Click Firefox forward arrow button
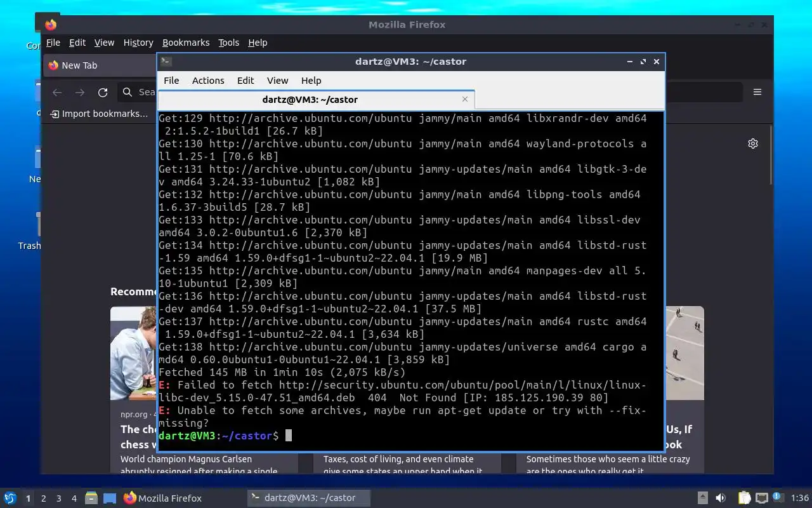The width and height of the screenshot is (812, 508). click(x=80, y=92)
